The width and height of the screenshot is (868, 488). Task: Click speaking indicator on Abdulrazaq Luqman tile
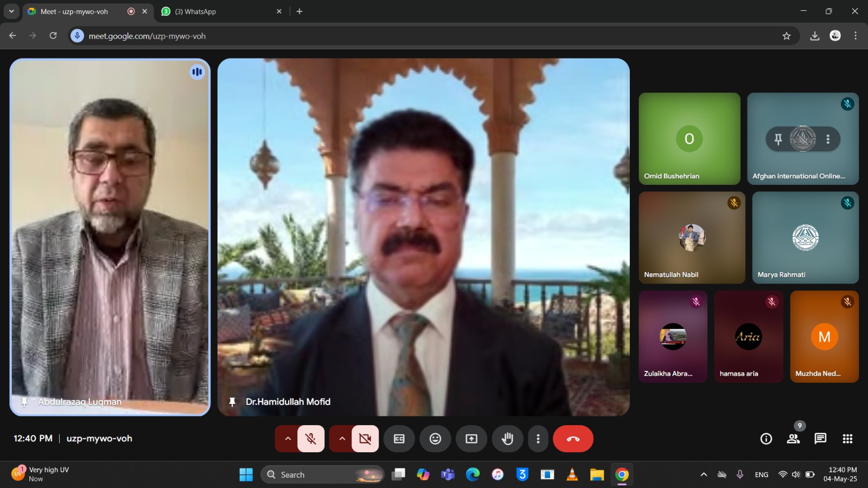coord(197,72)
